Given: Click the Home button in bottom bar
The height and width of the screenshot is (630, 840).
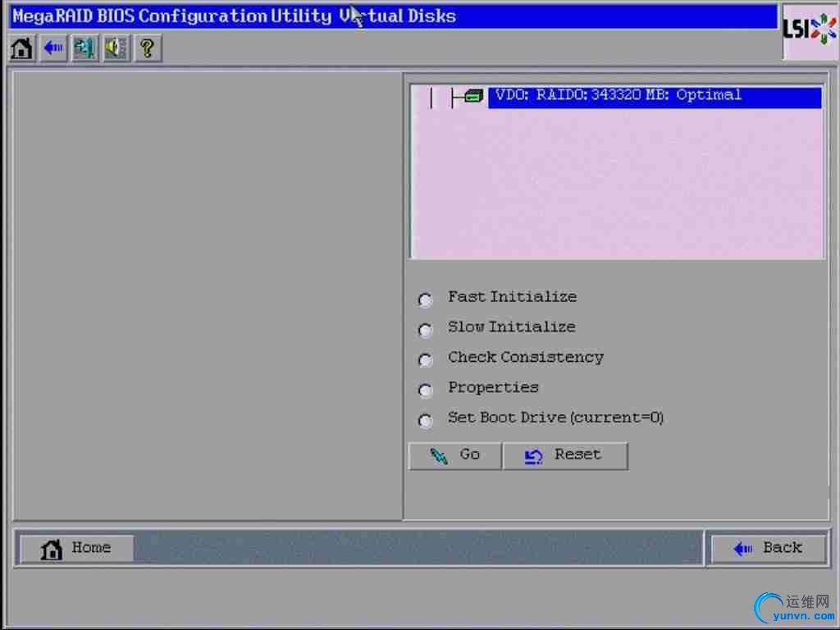Looking at the screenshot, I should (x=76, y=548).
